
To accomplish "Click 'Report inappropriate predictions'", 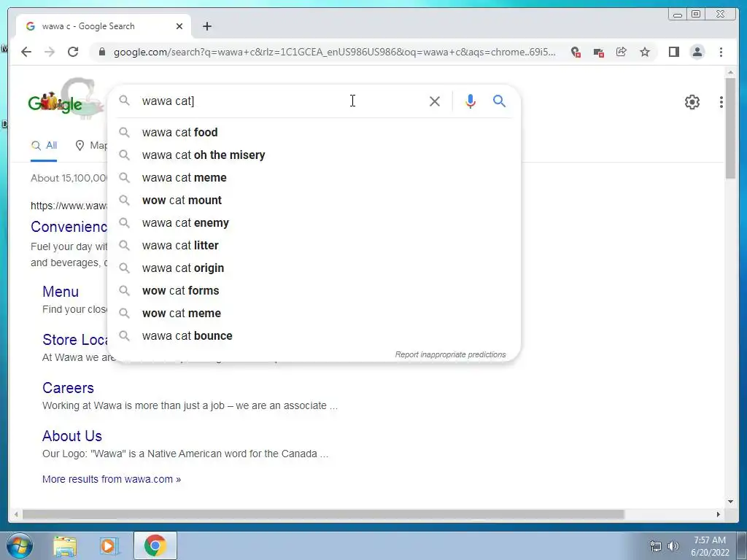I will (450, 355).
